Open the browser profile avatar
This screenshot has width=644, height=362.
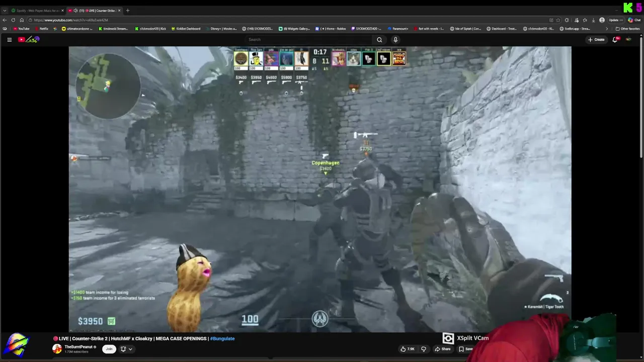pyautogui.click(x=602, y=20)
